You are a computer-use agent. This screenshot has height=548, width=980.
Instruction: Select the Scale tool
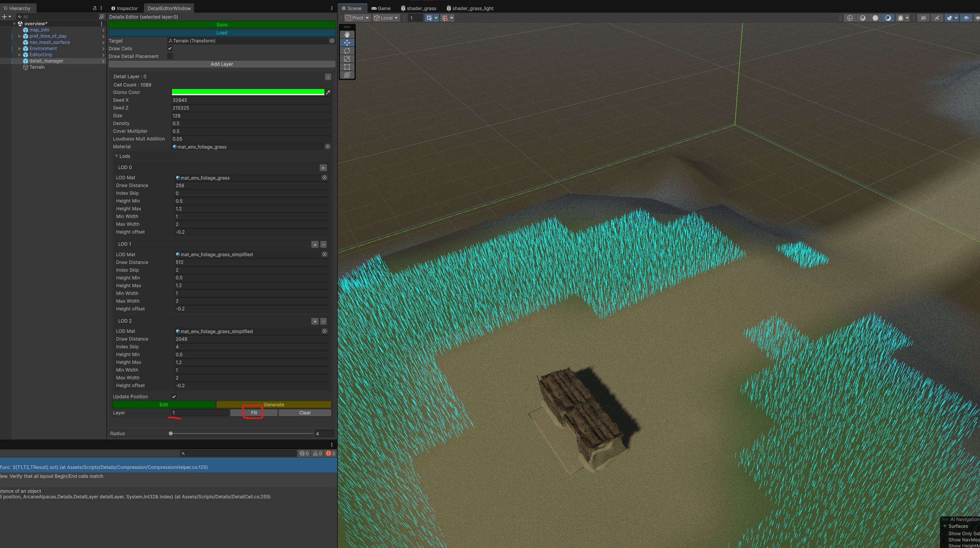(347, 59)
